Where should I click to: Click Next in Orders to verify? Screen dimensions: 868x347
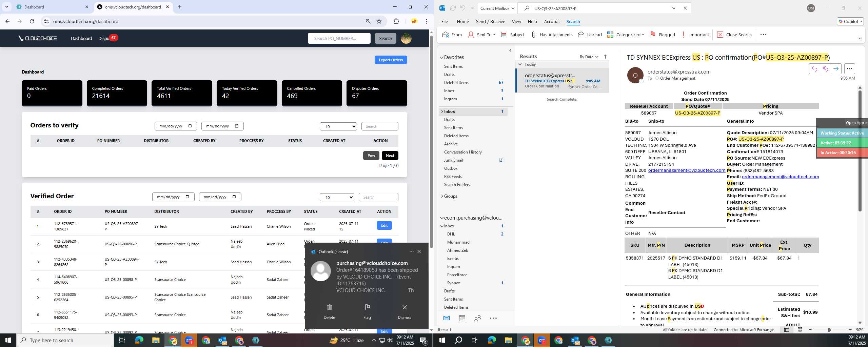[390, 156]
